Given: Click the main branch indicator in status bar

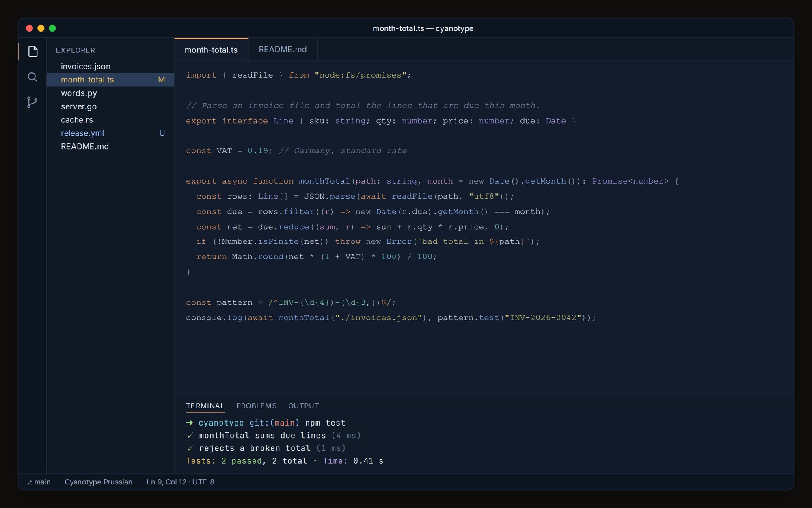Looking at the screenshot, I should (x=39, y=482).
